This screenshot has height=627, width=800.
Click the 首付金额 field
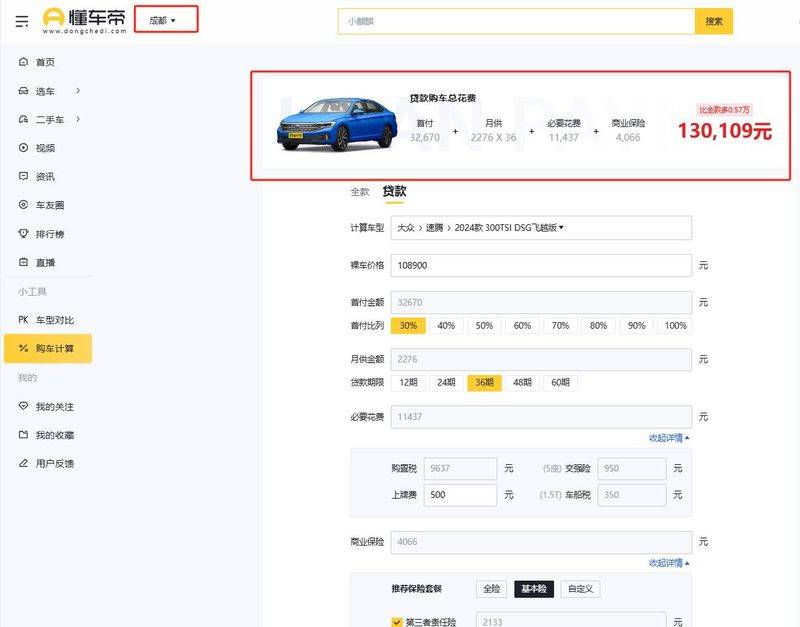click(x=541, y=303)
